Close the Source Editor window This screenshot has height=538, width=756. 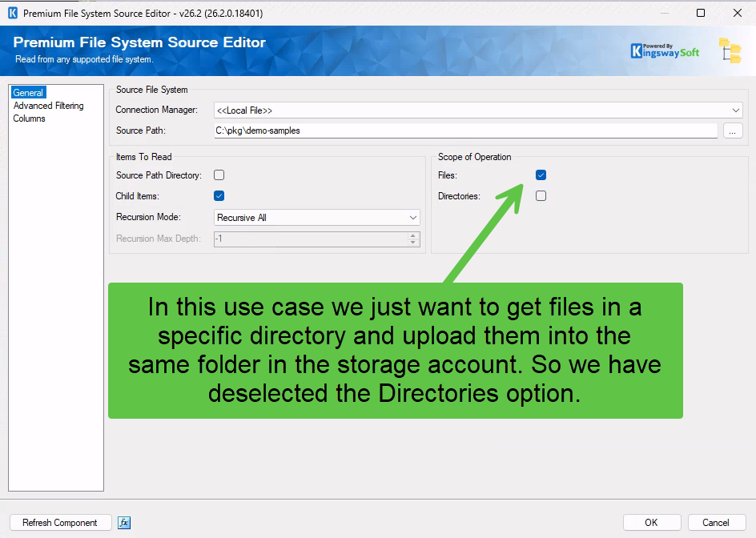pyautogui.click(x=738, y=13)
